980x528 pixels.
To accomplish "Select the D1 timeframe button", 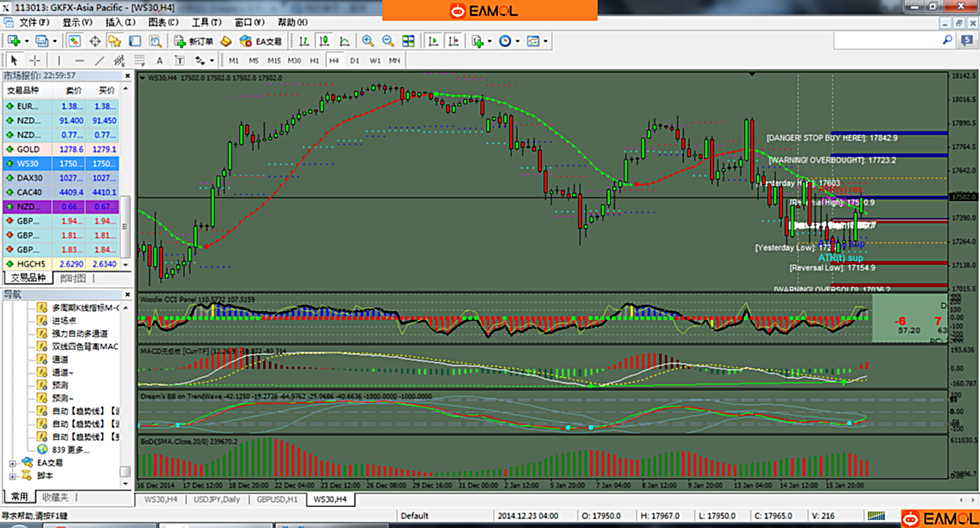I will [354, 61].
